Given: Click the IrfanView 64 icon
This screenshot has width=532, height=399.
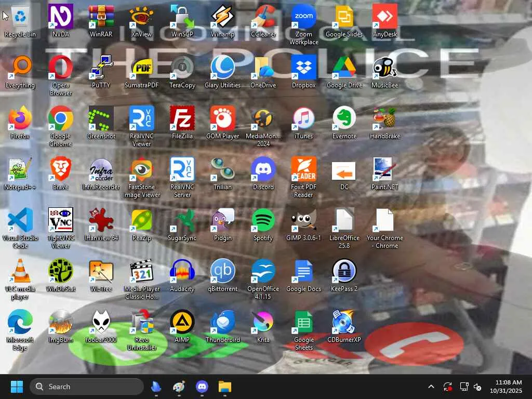Looking at the screenshot, I should point(101,224).
